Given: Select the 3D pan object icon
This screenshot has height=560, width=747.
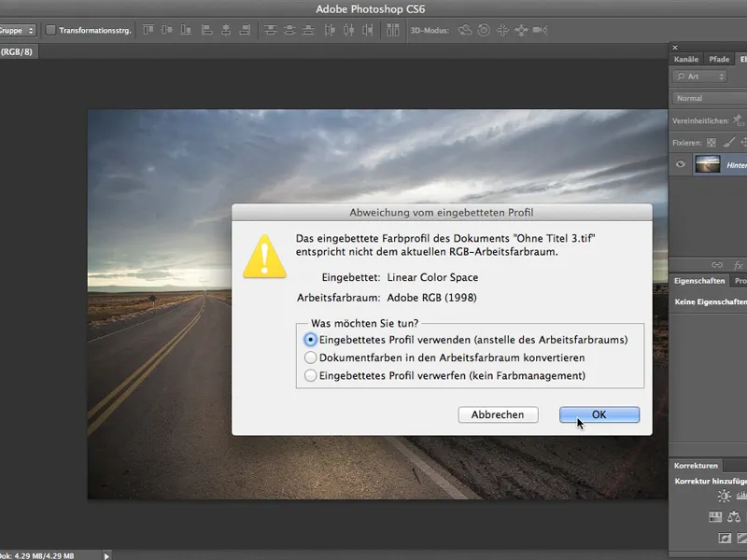Looking at the screenshot, I should click(502, 30).
